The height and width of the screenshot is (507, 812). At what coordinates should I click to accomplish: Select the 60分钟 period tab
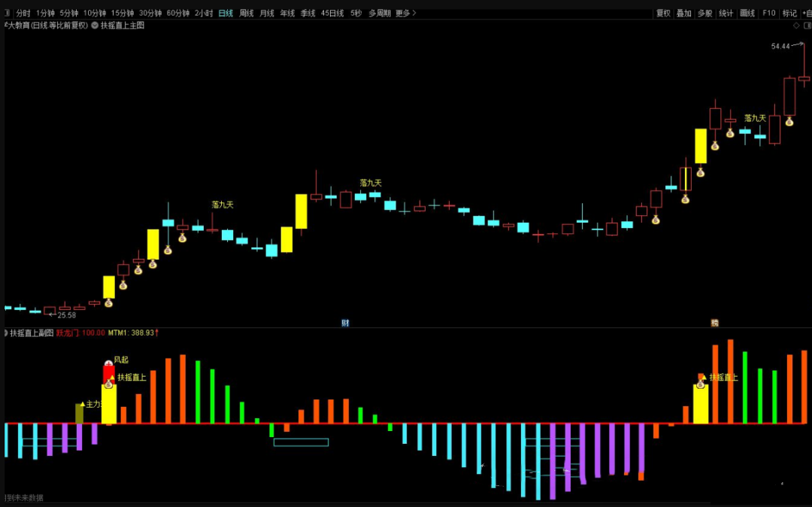[178, 13]
